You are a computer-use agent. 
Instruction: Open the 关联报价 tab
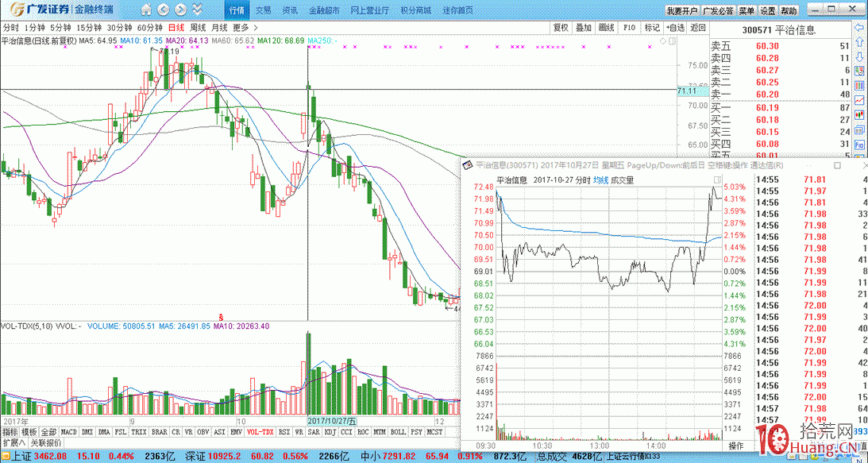coord(46,442)
